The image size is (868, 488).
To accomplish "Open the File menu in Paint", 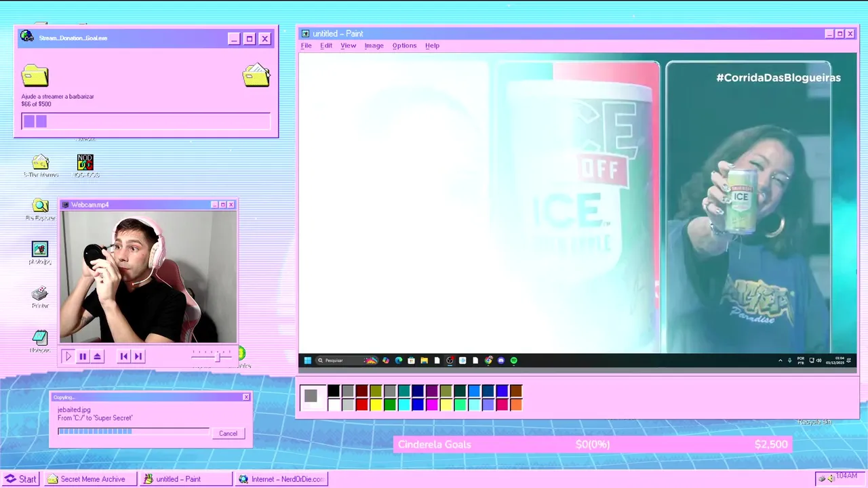I will 307,45.
